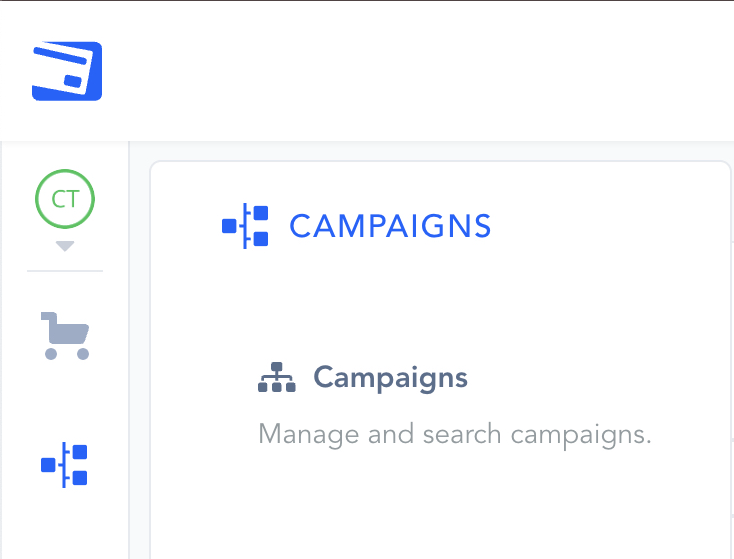This screenshot has height=559, width=734.
Task: Expand the dropdown arrow under CT avatar
Action: [x=65, y=246]
